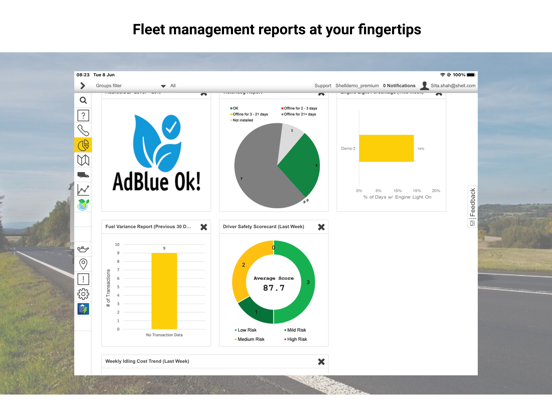Screen dimensions: 552x414
Task: Open the search magnifier in sidebar
Action: [83, 101]
